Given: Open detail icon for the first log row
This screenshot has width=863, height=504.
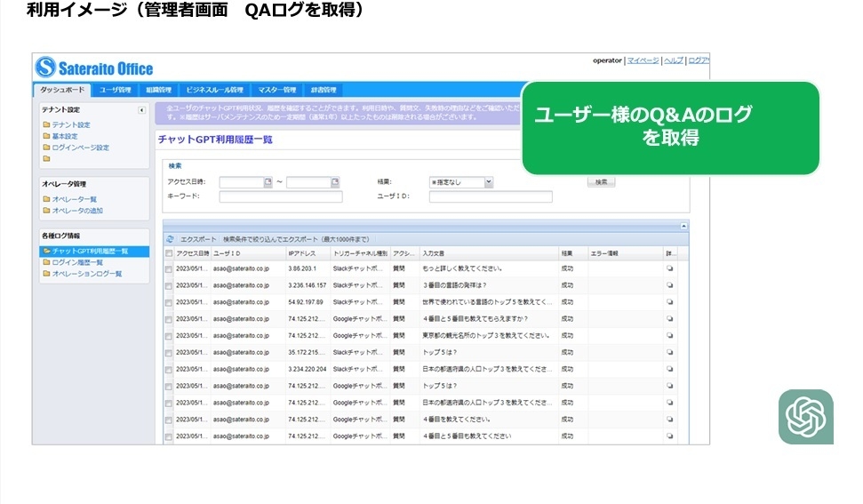Looking at the screenshot, I should point(670,268).
